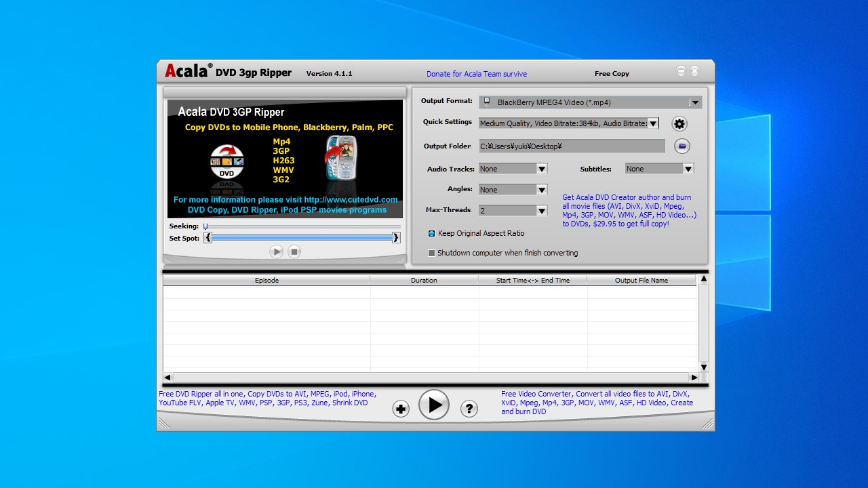Image resolution: width=868 pixels, height=488 pixels.
Task: Click the episode list scroll up arrow
Action: 703,279
